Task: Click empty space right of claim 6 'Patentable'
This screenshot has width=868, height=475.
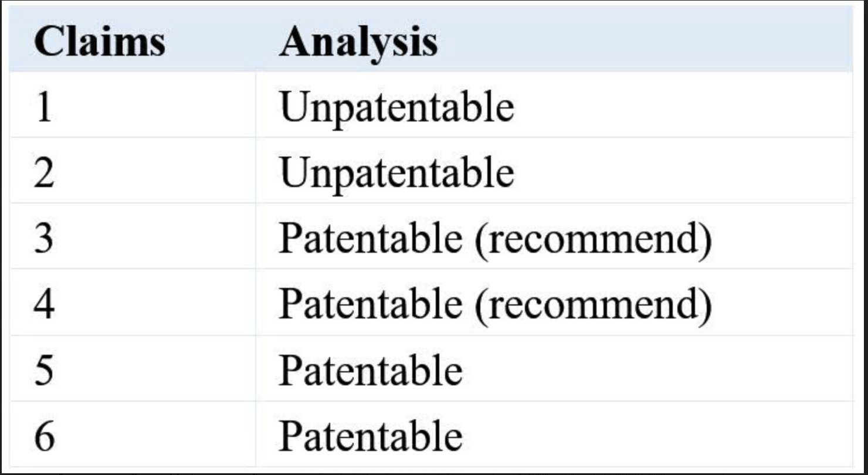Action: 657,436
